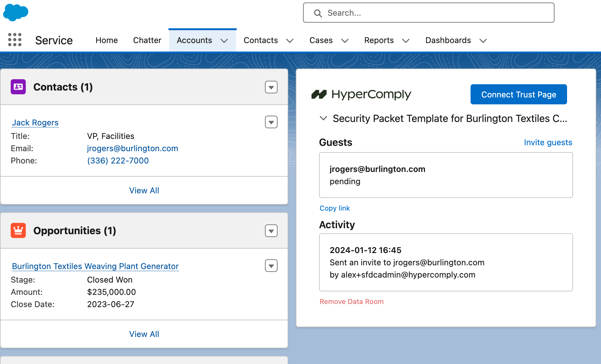The image size is (601, 364).
Task: Expand the Contacts tab dropdown chevron
Action: click(290, 41)
